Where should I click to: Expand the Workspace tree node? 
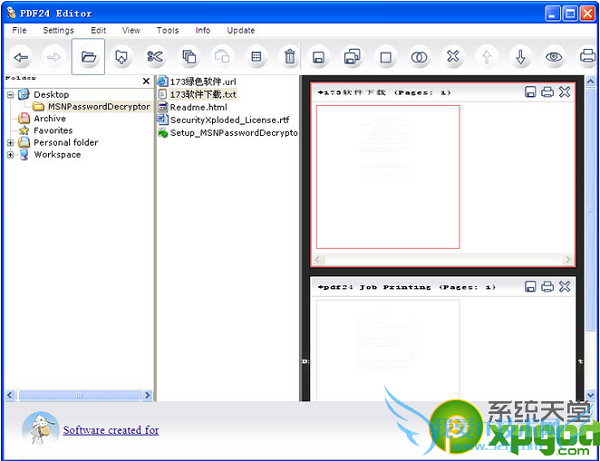[x=10, y=155]
